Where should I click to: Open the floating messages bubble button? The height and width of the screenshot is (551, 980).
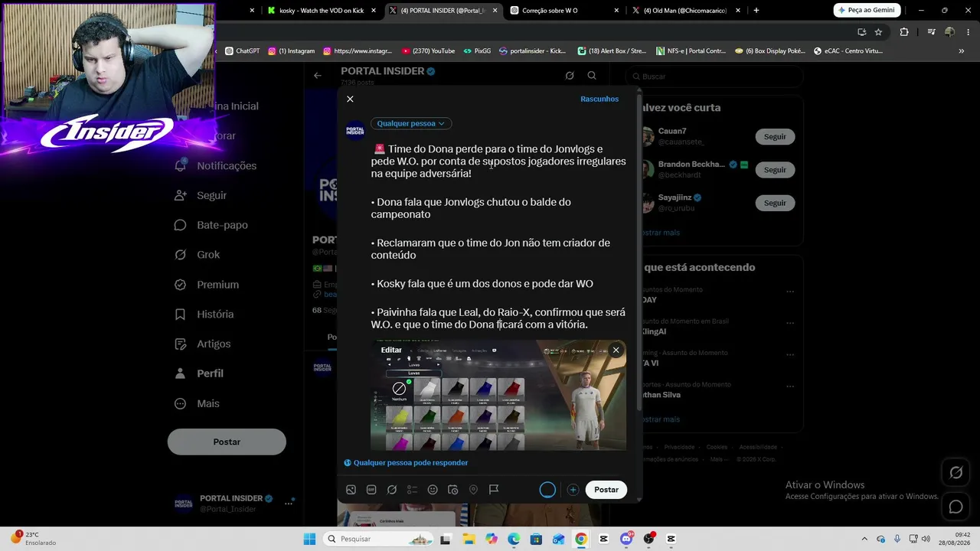(956, 507)
